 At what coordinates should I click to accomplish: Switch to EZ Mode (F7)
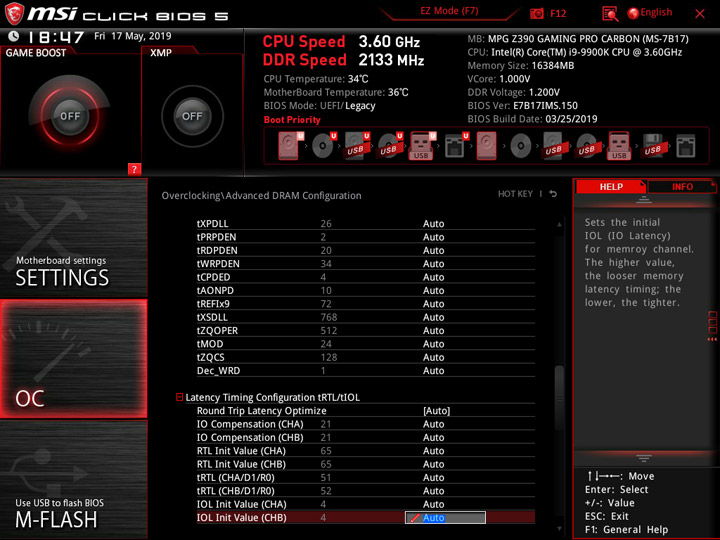449,11
